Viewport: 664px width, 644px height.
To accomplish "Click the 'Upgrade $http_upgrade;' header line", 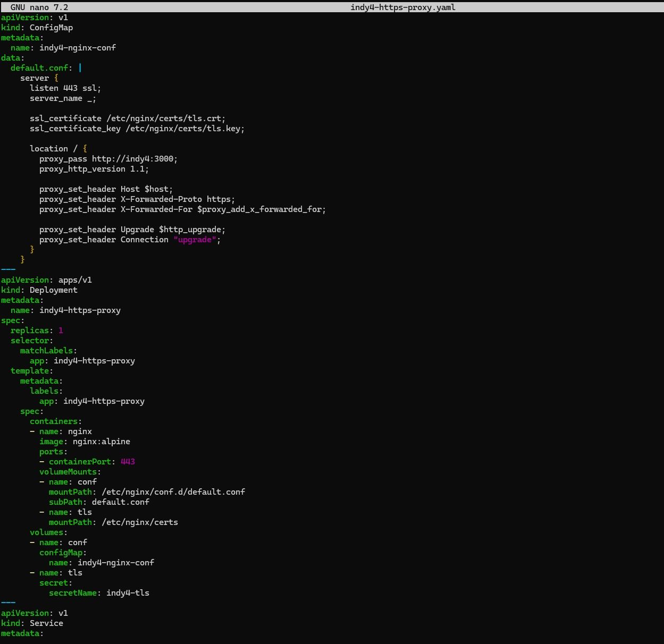I will pos(132,230).
